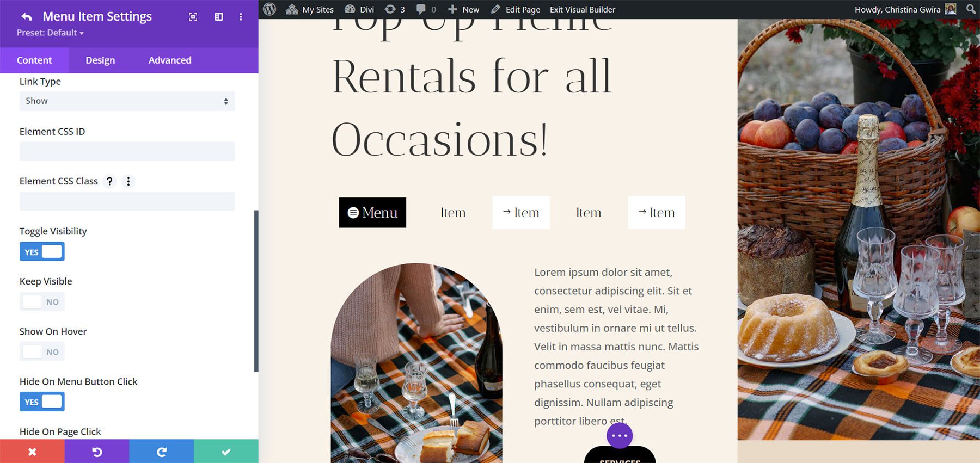
Task: Open the settings header three-dots menu
Action: (x=241, y=17)
